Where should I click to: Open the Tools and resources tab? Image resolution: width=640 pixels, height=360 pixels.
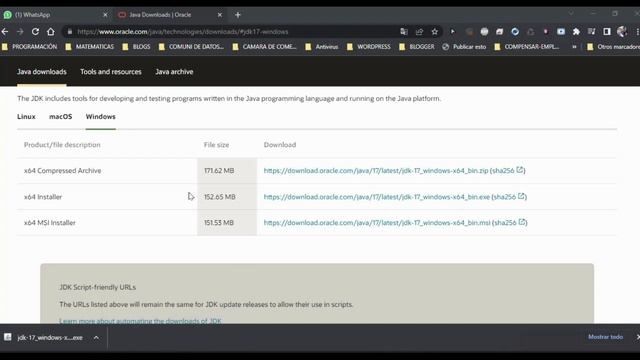click(111, 72)
